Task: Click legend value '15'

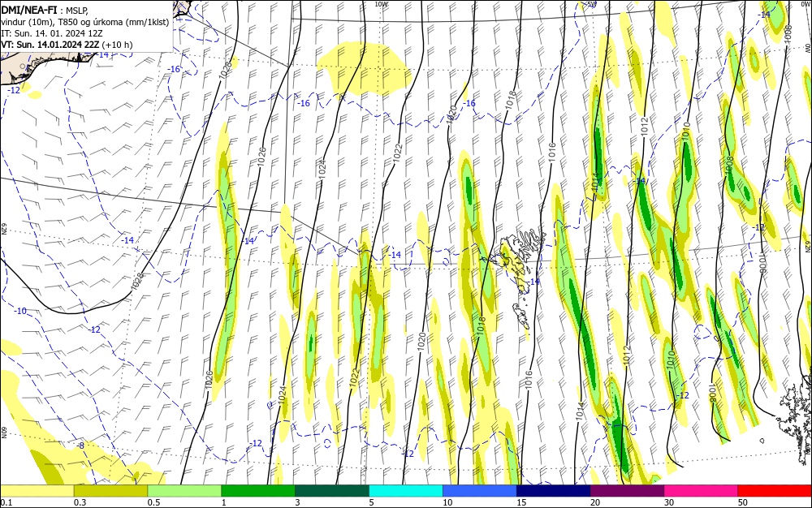Action: point(521,502)
